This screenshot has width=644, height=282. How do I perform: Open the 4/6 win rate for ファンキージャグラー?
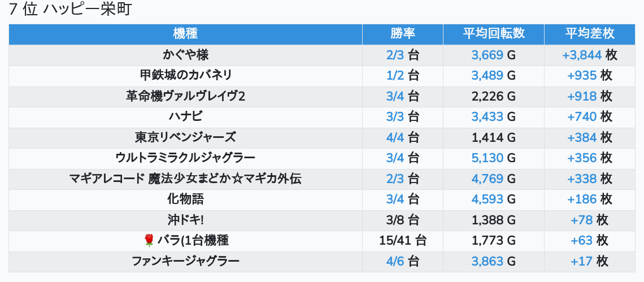tap(395, 261)
